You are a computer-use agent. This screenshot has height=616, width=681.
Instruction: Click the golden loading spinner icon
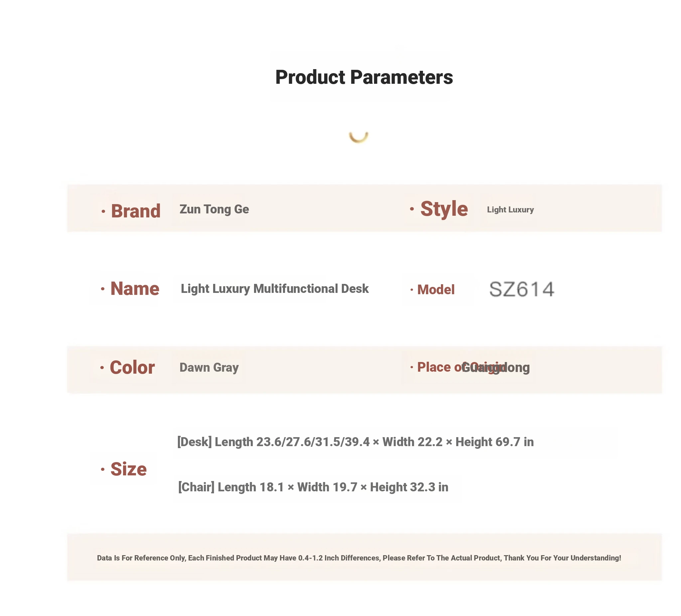(358, 137)
